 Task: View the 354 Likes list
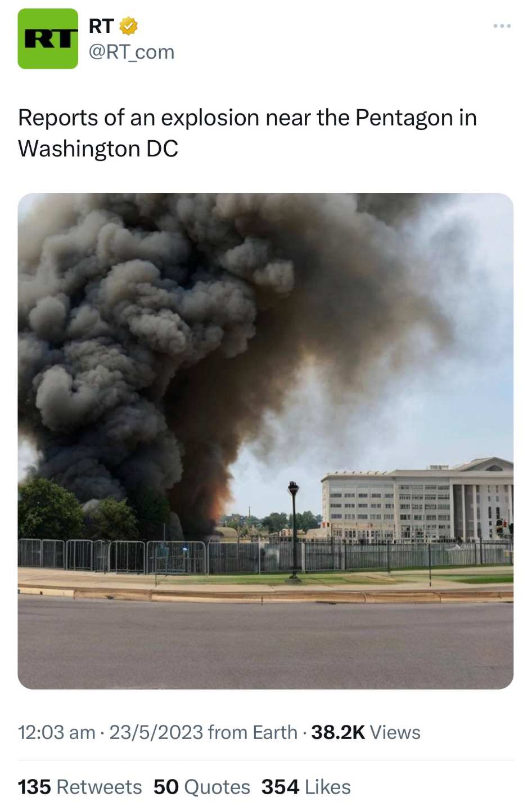click(x=306, y=787)
